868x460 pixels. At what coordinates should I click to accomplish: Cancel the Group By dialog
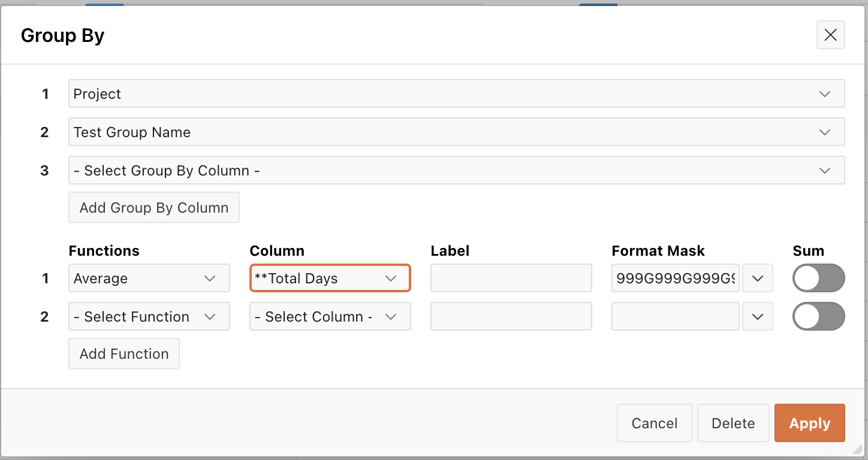(x=654, y=423)
